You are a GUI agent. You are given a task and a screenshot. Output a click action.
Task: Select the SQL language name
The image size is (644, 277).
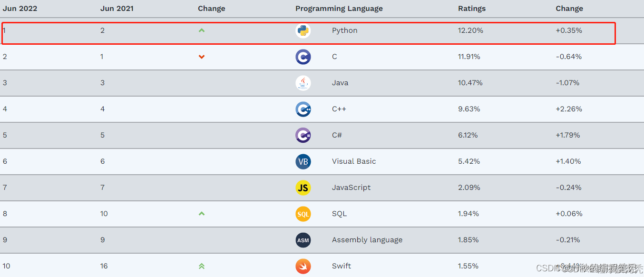[x=340, y=214]
